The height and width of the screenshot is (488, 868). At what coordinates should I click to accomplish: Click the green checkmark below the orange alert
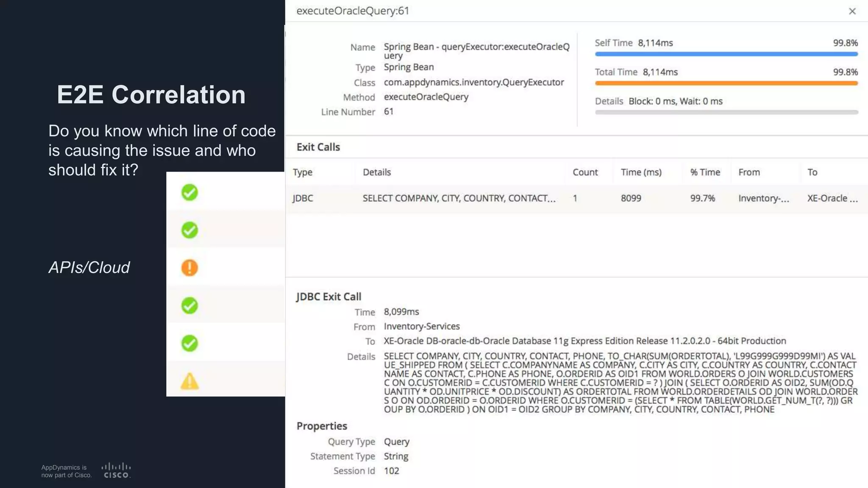tap(189, 305)
